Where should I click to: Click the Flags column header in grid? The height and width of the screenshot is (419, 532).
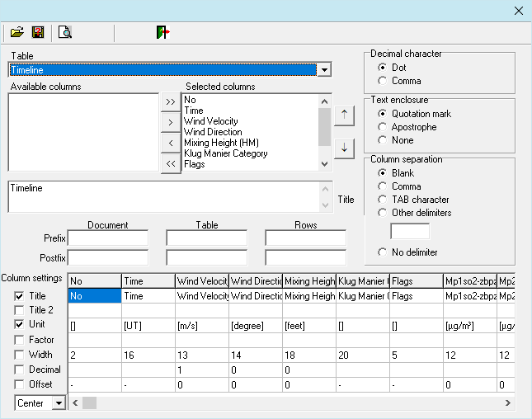click(417, 281)
